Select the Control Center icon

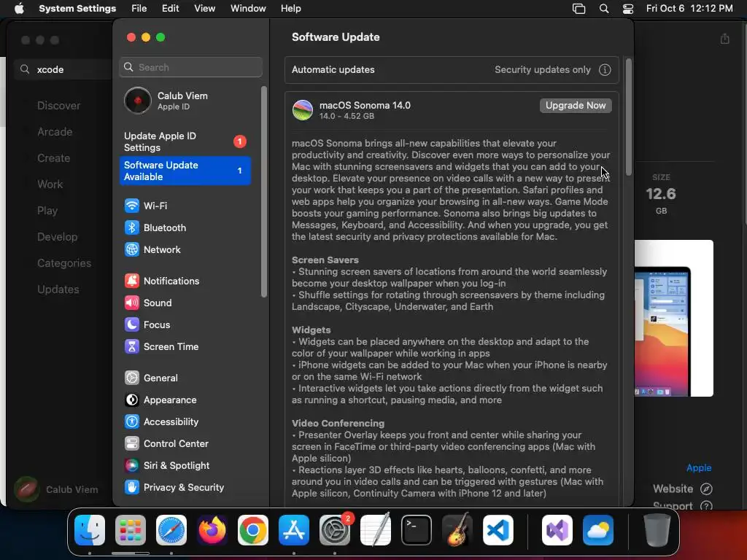pyautogui.click(x=132, y=444)
